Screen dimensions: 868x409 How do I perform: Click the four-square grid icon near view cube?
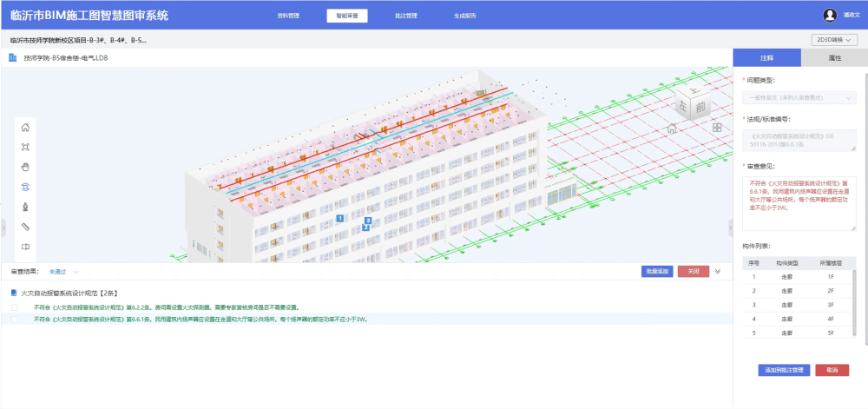(x=717, y=128)
